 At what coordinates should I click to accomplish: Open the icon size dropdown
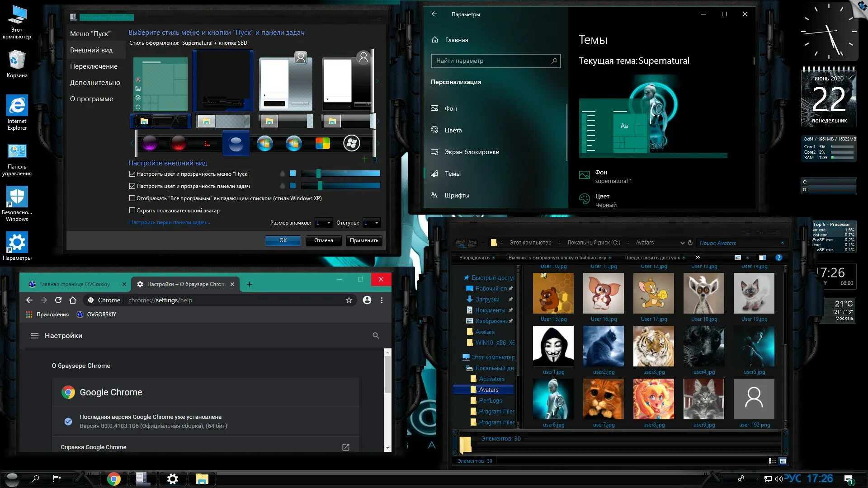[324, 223]
